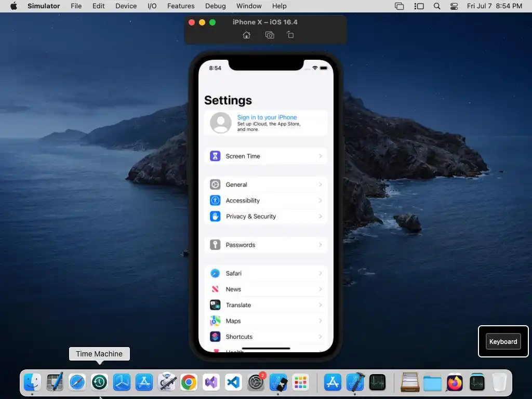Image resolution: width=532 pixels, height=399 pixels.
Task: Open Firefox from the Dock
Action: (455, 382)
